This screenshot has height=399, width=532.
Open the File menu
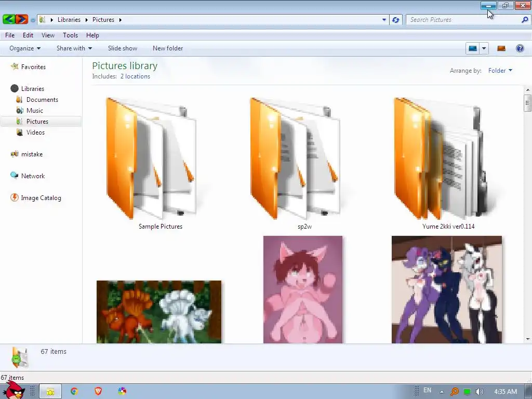[x=10, y=35]
